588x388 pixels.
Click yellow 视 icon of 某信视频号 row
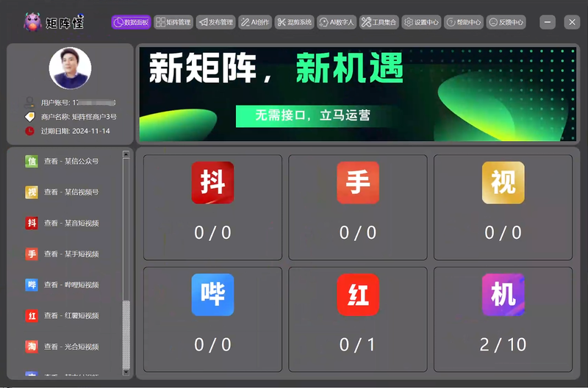click(32, 193)
